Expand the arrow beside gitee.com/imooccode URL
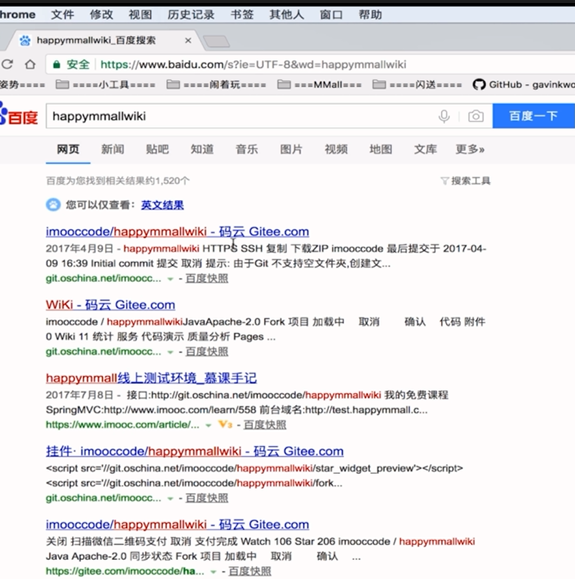This screenshot has width=575, height=579. [x=213, y=572]
